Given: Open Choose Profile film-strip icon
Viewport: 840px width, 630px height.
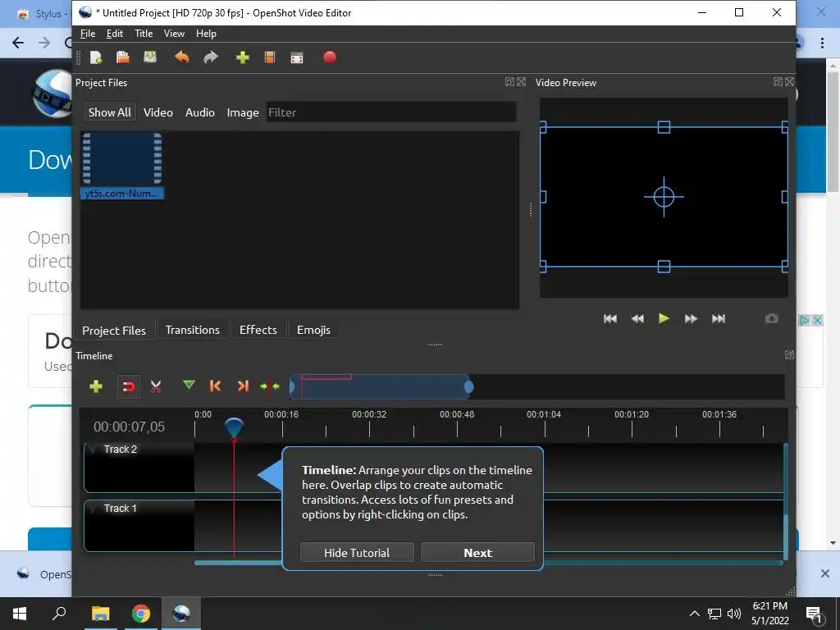Looking at the screenshot, I should (270, 57).
